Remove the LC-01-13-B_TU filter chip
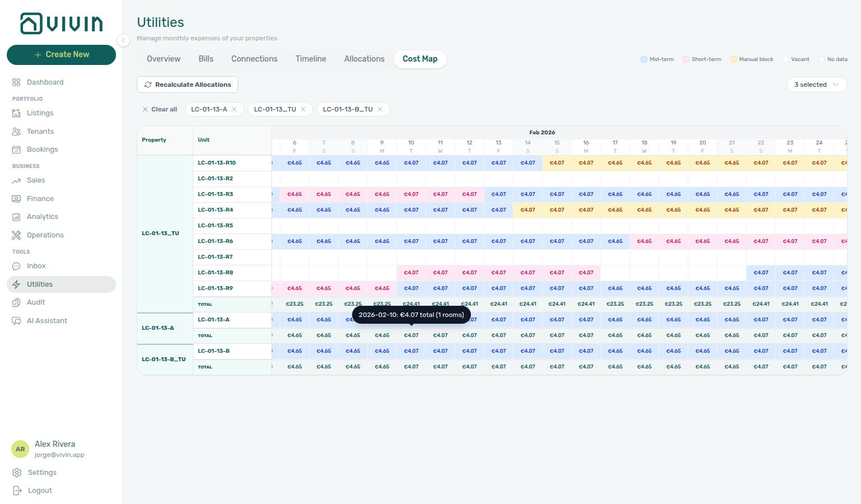Screen dimensions: 861x504 tap(380, 109)
